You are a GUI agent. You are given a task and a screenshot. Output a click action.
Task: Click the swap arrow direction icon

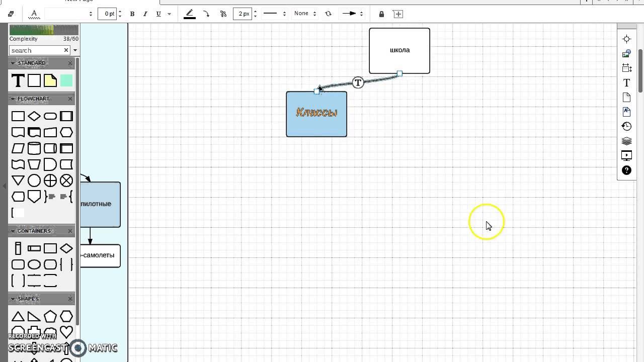[x=328, y=14]
